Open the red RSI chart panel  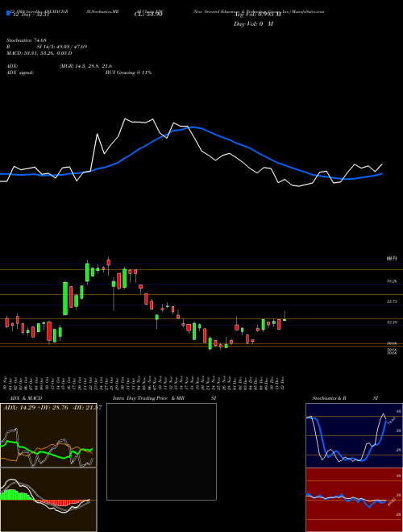[x=354, y=500]
